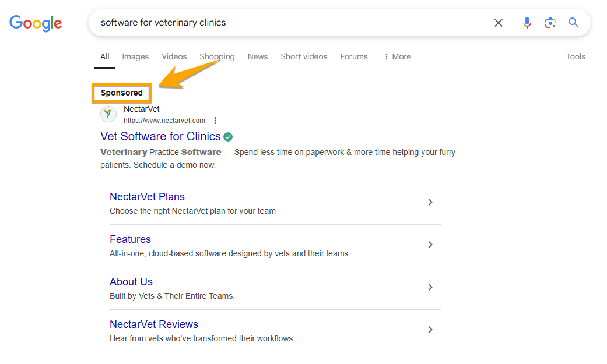607x364 pixels.
Task: Expand the NectarVet Plans row chevron
Action: pos(430,202)
